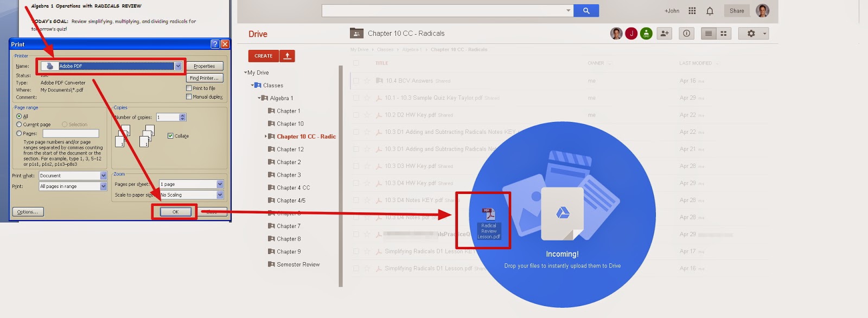
Task: Open the printer Name dropdown showing Adobe PDF
Action: click(x=178, y=66)
